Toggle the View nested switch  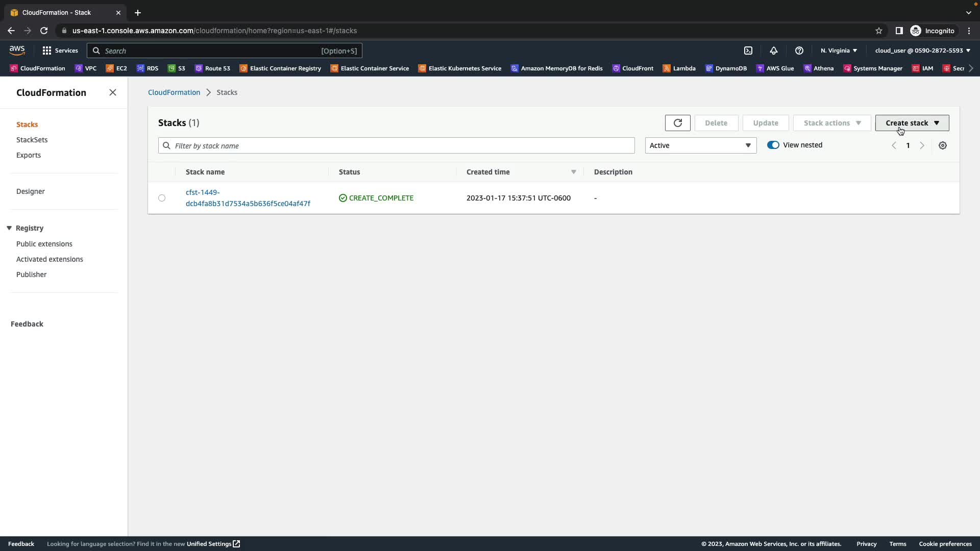pos(773,145)
